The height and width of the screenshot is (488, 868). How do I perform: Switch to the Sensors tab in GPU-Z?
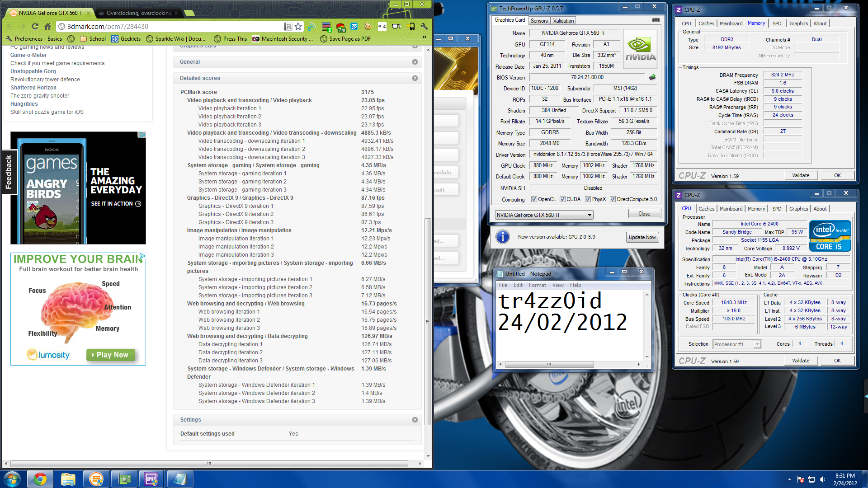click(x=539, y=21)
